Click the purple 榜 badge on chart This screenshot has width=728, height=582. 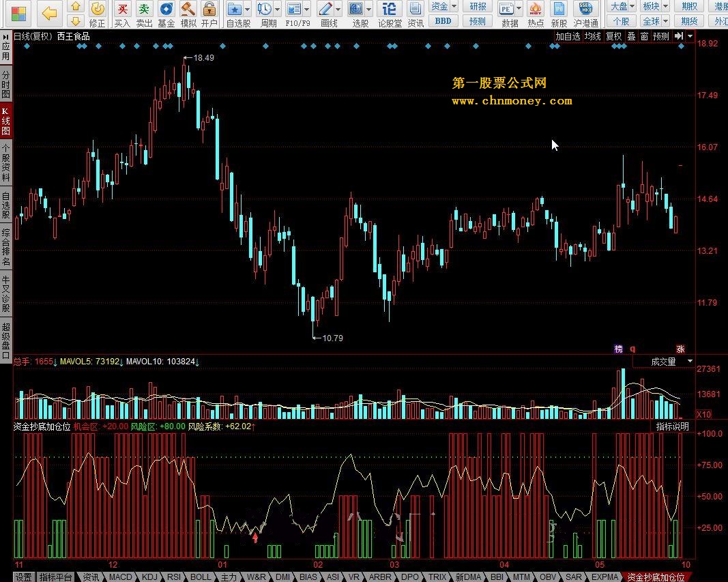coord(618,349)
